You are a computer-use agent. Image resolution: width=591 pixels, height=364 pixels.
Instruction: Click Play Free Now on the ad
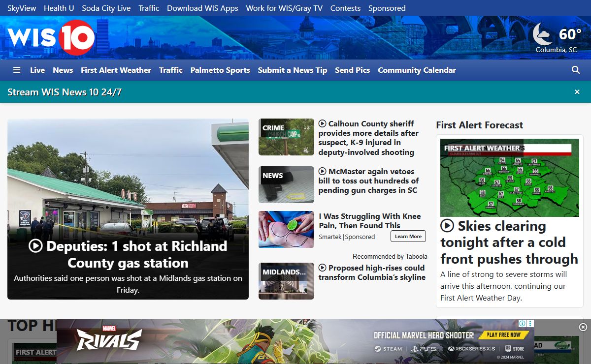pos(504,334)
